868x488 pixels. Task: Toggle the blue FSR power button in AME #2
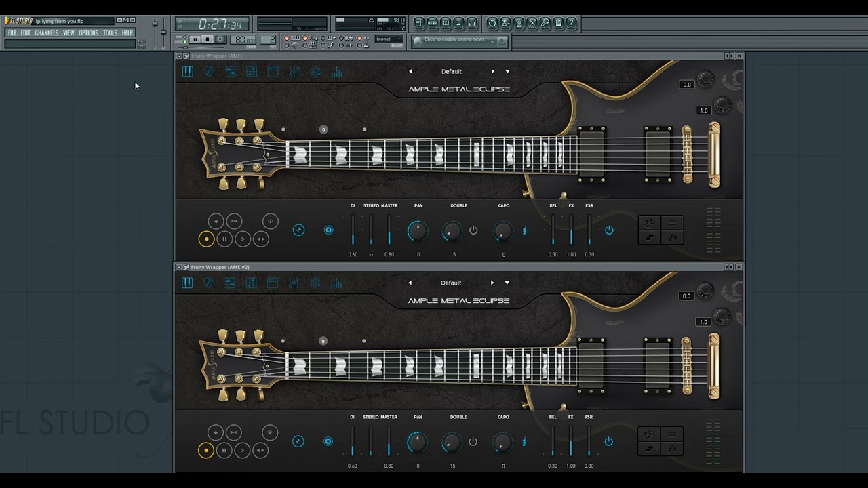point(609,441)
